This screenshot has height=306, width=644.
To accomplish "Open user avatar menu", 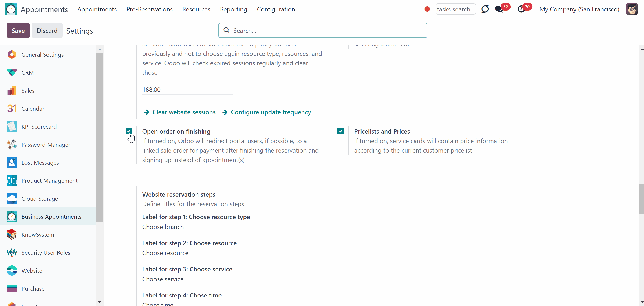I will (x=631, y=9).
